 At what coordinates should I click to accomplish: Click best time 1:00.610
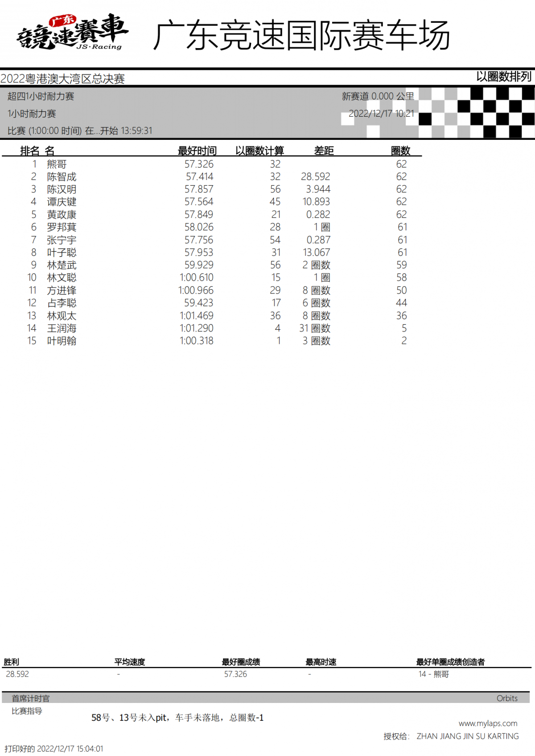tap(196, 278)
